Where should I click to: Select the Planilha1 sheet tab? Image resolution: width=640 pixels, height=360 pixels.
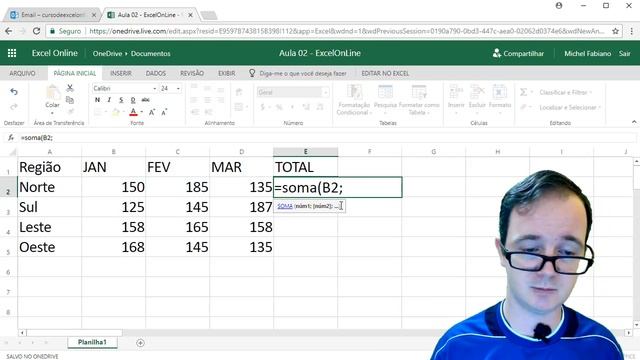92,342
